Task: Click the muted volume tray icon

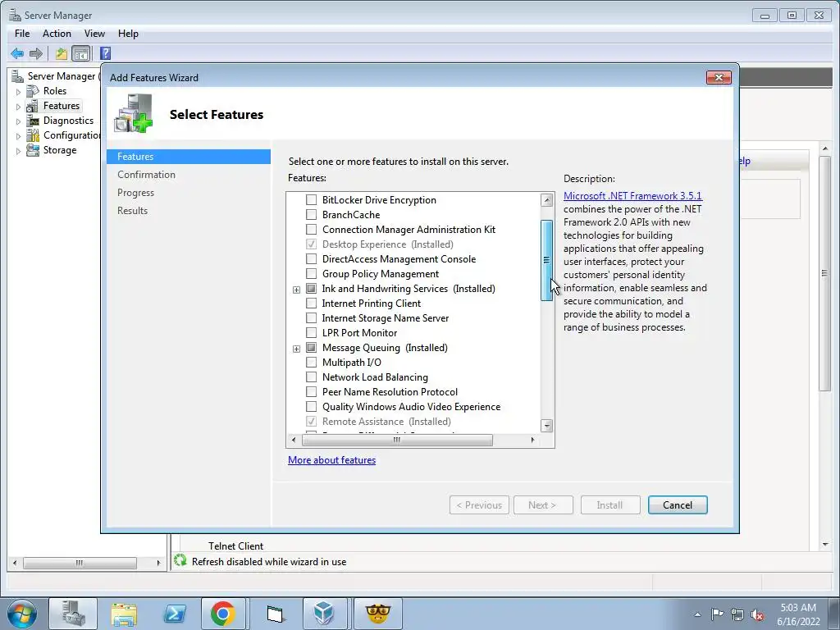Action: tap(757, 614)
